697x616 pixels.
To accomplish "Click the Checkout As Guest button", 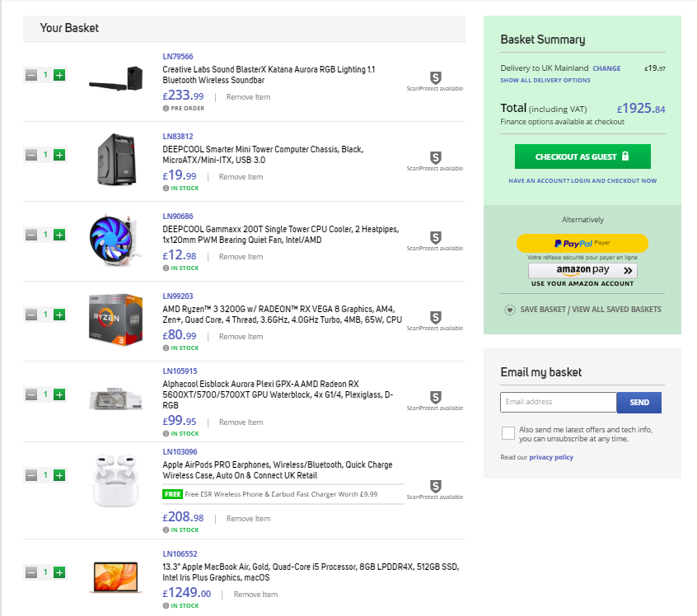I will [x=582, y=156].
